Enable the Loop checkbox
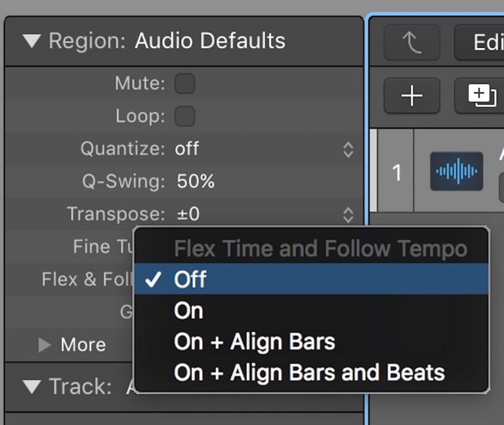Image resolution: width=504 pixels, height=425 pixels. 184,116
